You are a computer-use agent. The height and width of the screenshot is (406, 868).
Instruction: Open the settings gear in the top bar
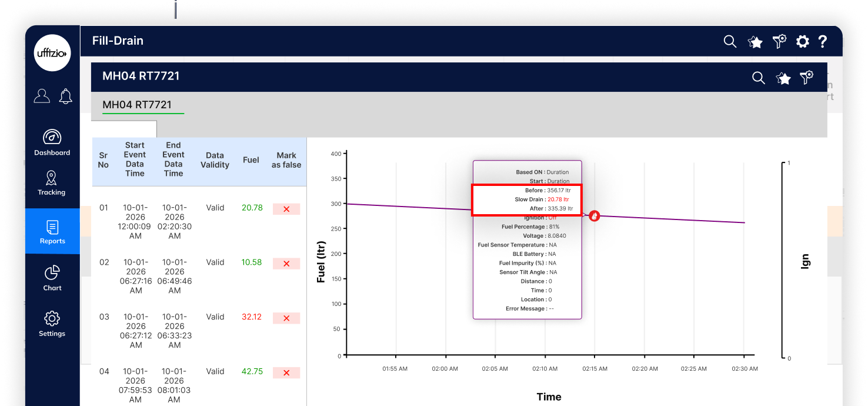point(802,41)
